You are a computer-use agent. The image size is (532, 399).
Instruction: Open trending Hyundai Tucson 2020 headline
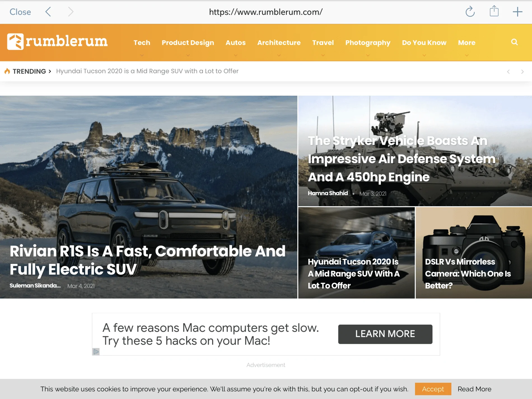pos(147,71)
